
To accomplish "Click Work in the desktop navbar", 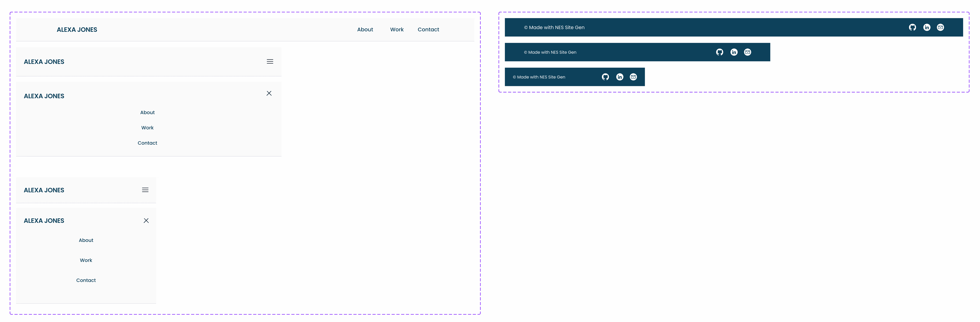I will click(x=397, y=30).
